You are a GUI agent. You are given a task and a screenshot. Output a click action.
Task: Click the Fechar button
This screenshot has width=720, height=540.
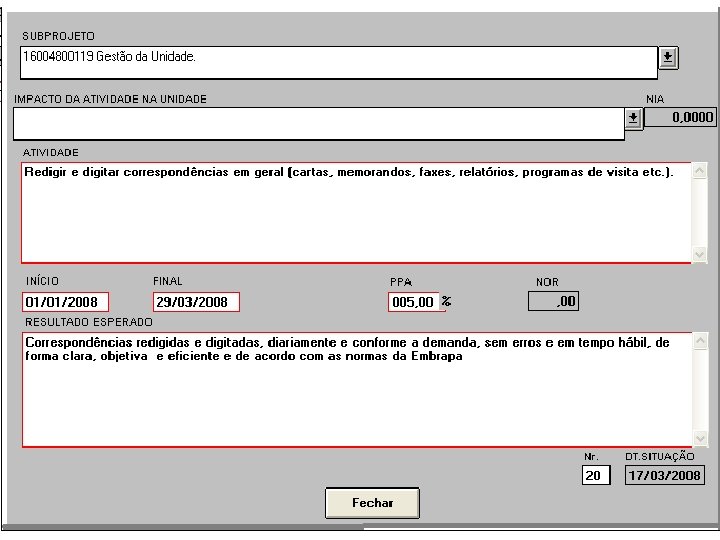pos(372,503)
